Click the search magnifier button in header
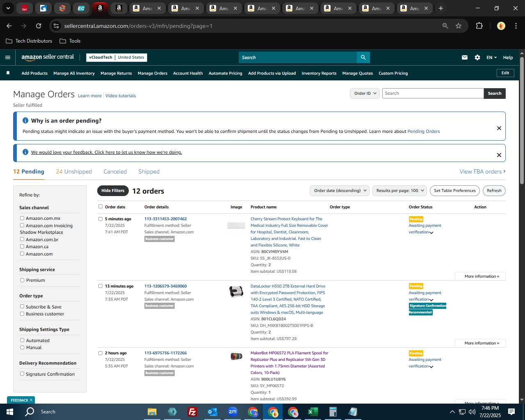Viewport: 525px width, 420px height. 363,57
